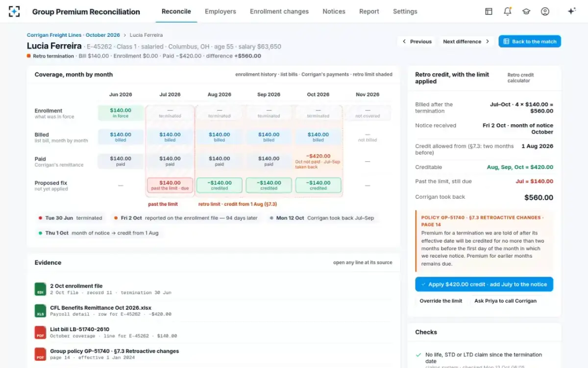588x368 pixels.
Task: Click the 'Fri 2 Oct reported' timeline chip
Action: (187, 218)
